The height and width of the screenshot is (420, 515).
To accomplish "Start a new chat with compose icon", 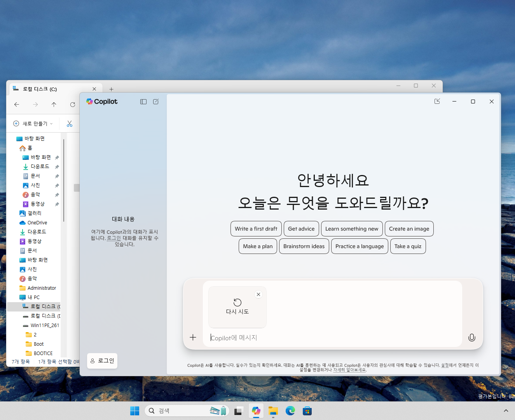I will 156,101.
